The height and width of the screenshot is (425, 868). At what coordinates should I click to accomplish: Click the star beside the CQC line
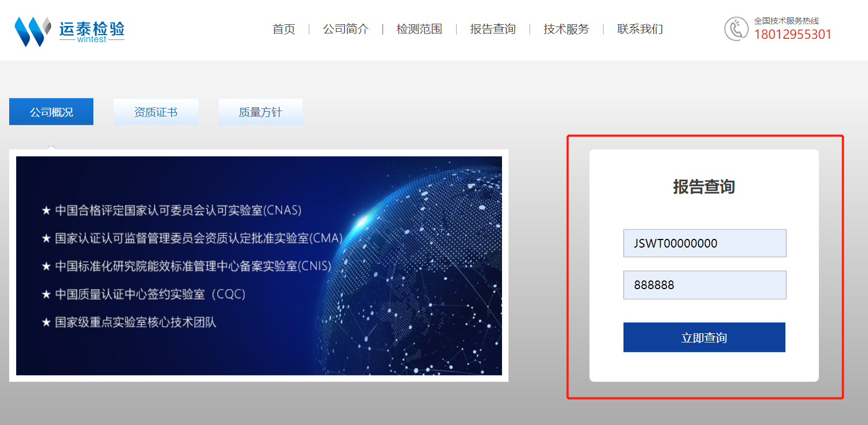click(46, 294)
